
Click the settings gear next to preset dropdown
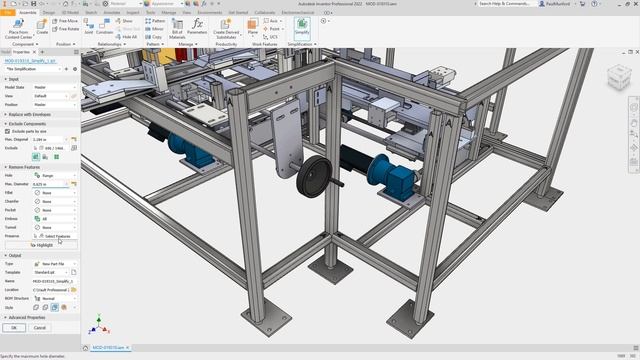pyautogui.click(x=75, y=69)
